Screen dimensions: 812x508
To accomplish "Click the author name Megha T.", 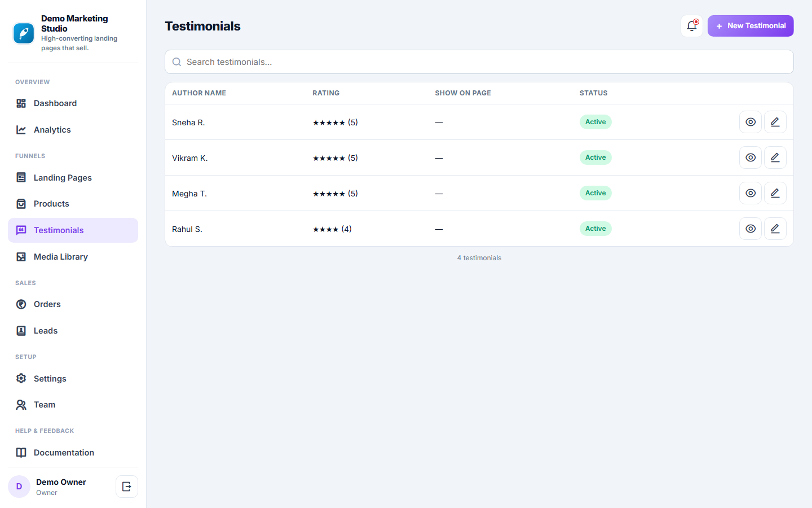I will pos(189,194).
